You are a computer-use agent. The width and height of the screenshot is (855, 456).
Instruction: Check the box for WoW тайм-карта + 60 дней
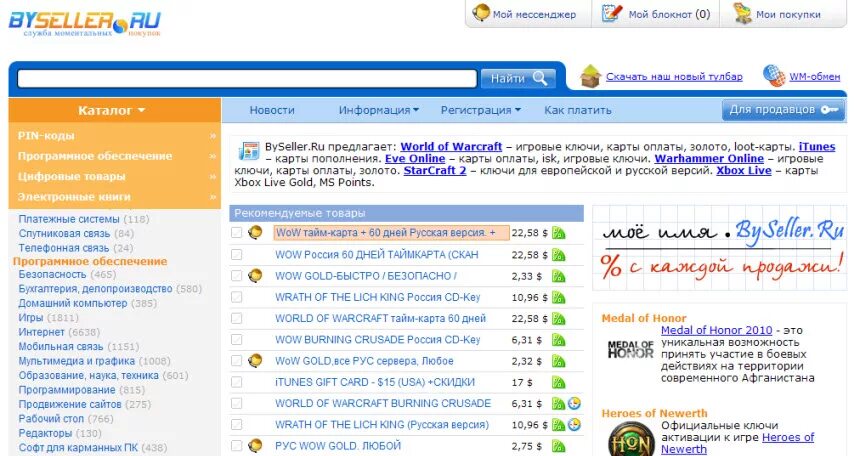pos(236,233)
